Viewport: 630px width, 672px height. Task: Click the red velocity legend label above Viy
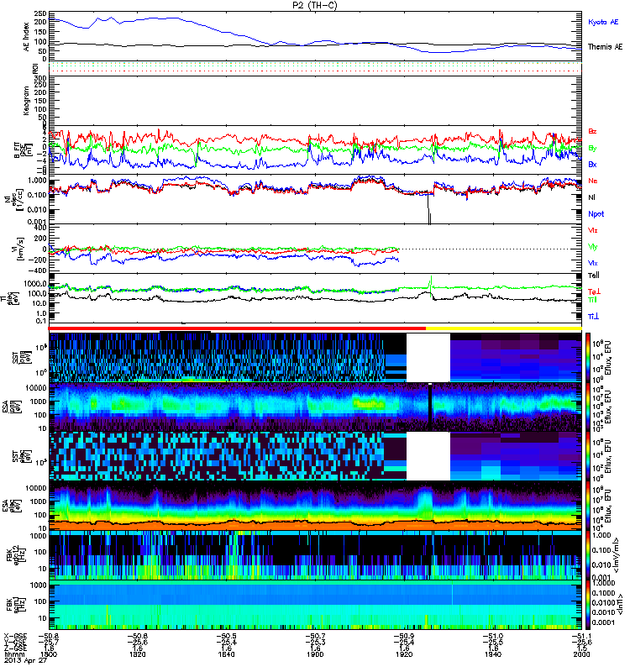(592, 230)
